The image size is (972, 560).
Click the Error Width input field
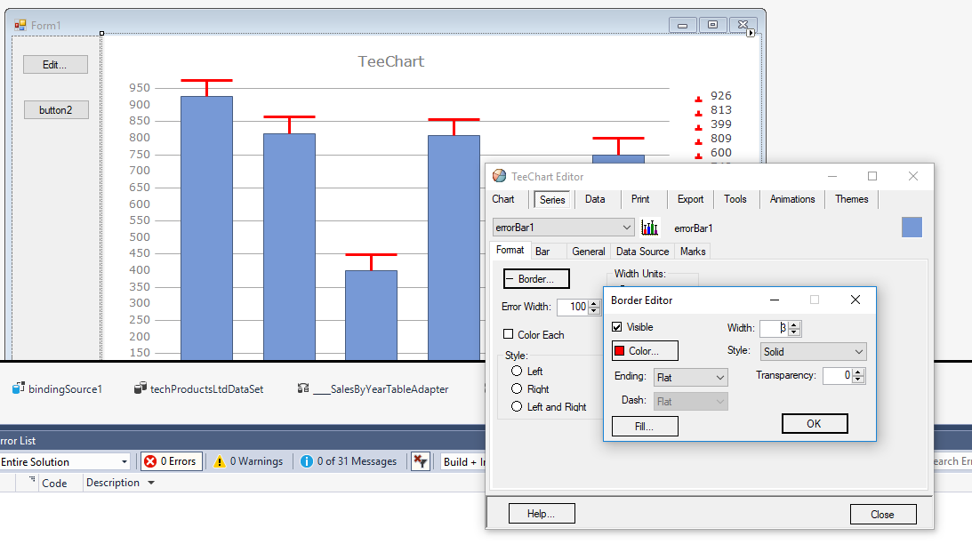point(573,307)
